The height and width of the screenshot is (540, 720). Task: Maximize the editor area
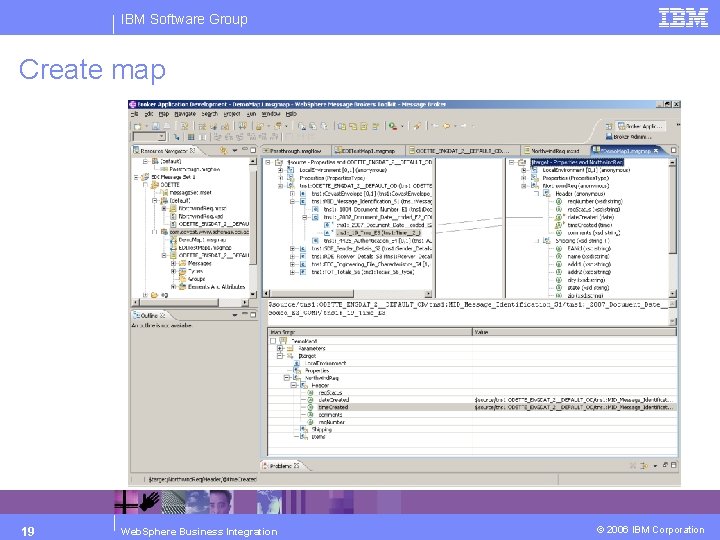673,150
